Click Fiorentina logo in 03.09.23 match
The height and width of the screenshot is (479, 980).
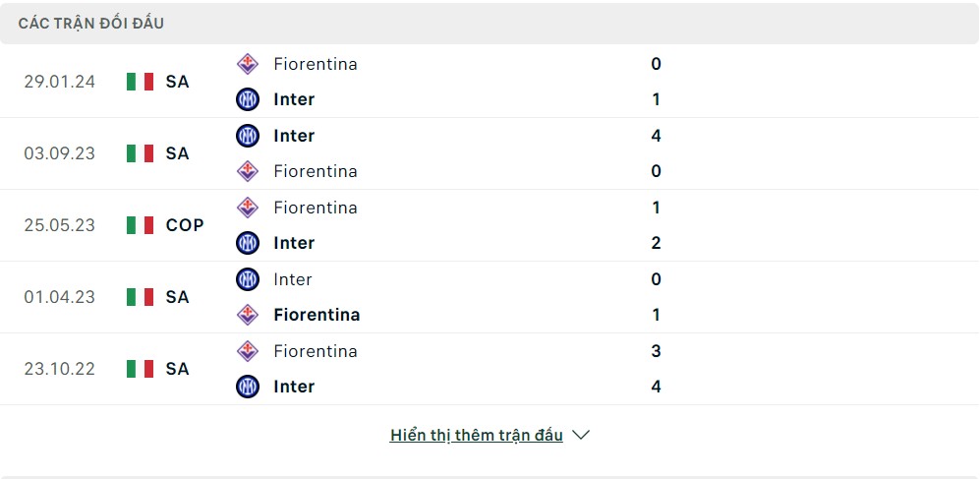(x=248, y=171)
